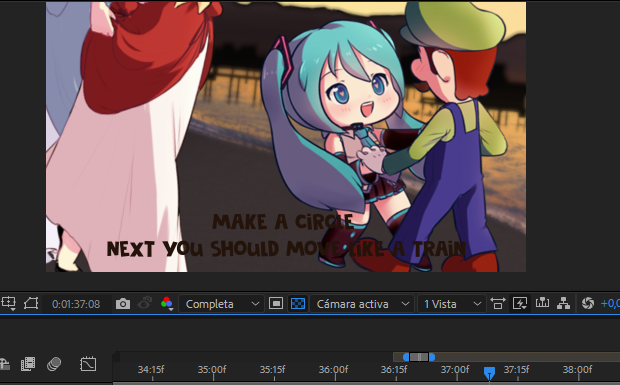Click the time navigator start handle
This screenshot has width=620, height=385.
406,357
